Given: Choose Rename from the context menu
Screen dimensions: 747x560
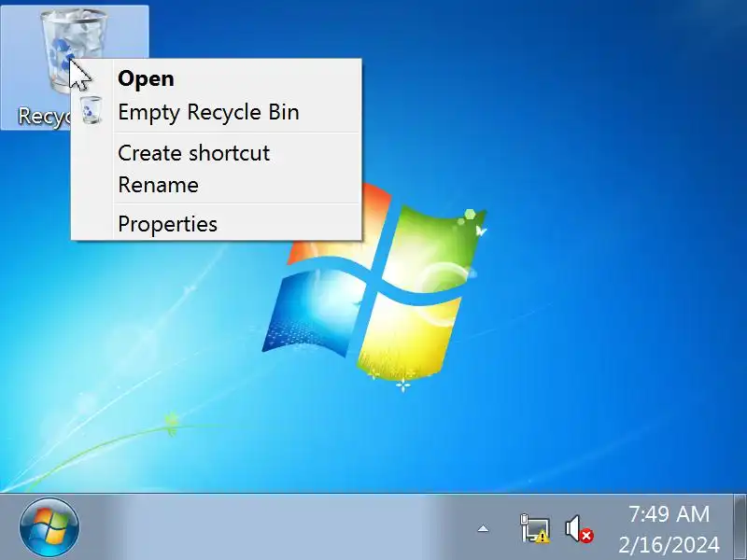Looking at the screenshot, I should click(x=217, y=185).
